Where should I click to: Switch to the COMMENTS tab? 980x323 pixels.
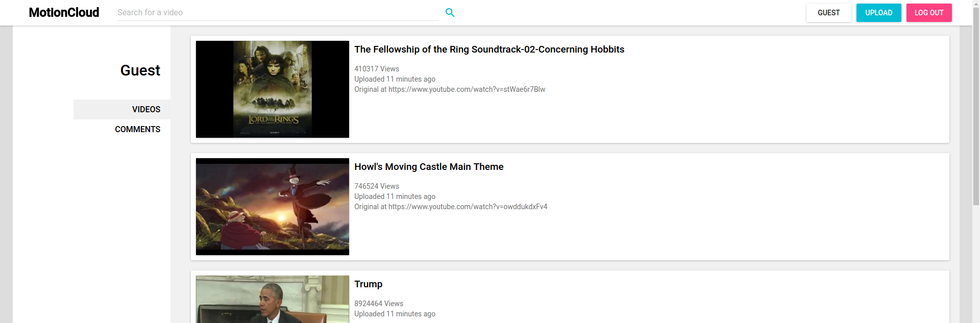tap(122, 129)
